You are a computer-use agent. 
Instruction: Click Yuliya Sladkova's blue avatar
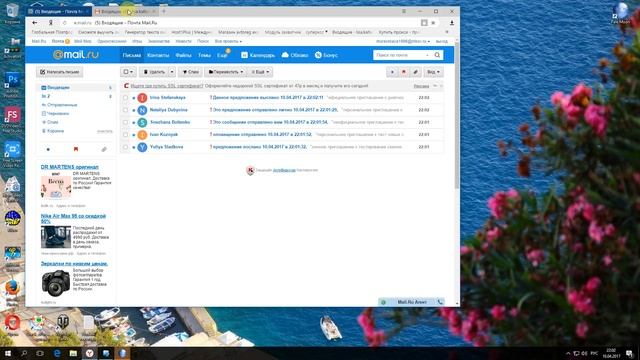click(x=142, y=147)
